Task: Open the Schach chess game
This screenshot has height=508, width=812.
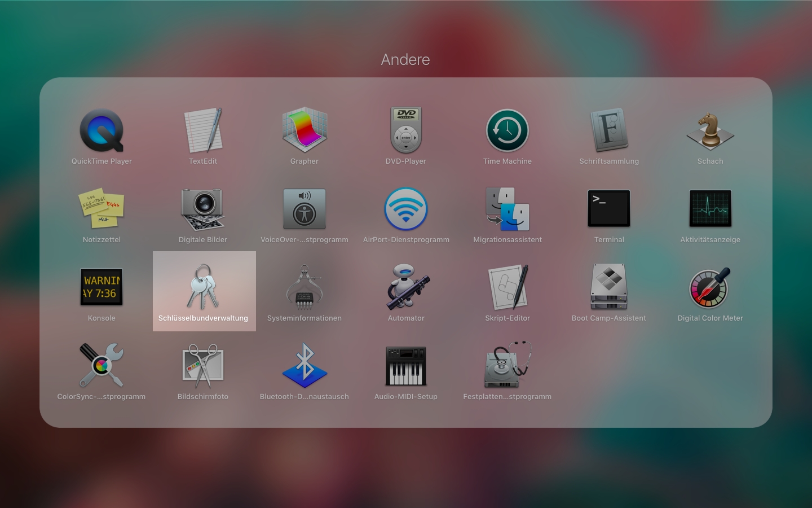Action: click(x=710, y=131)
